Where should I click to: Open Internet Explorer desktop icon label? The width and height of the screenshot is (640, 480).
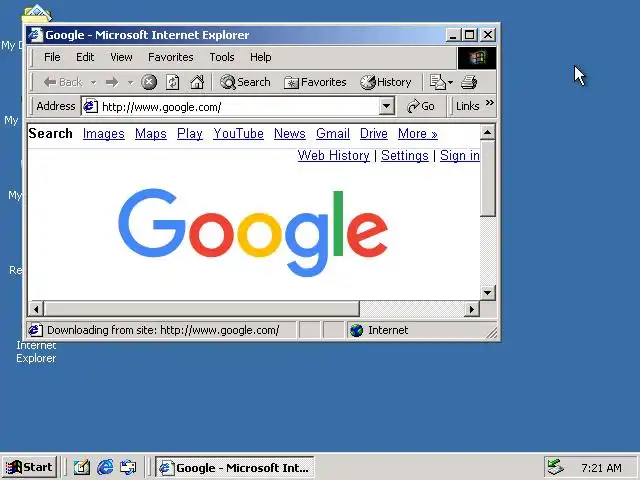pyautogui.click(x=36, y=351)
